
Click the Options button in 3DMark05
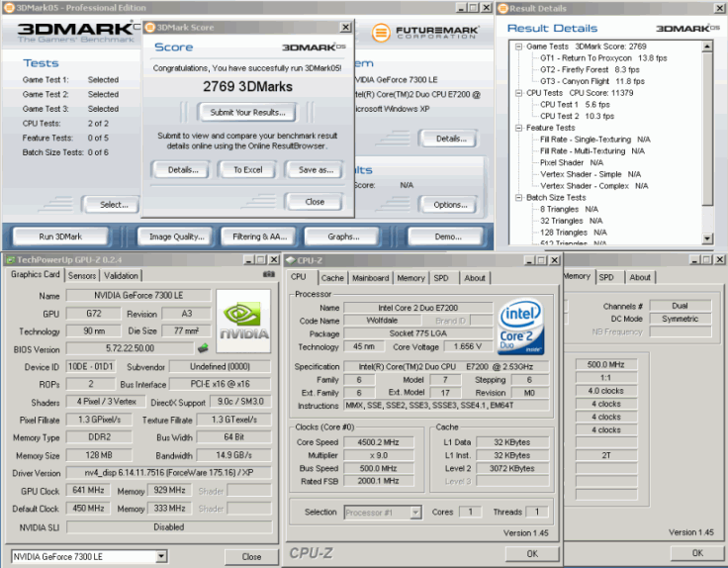(450, 205)
